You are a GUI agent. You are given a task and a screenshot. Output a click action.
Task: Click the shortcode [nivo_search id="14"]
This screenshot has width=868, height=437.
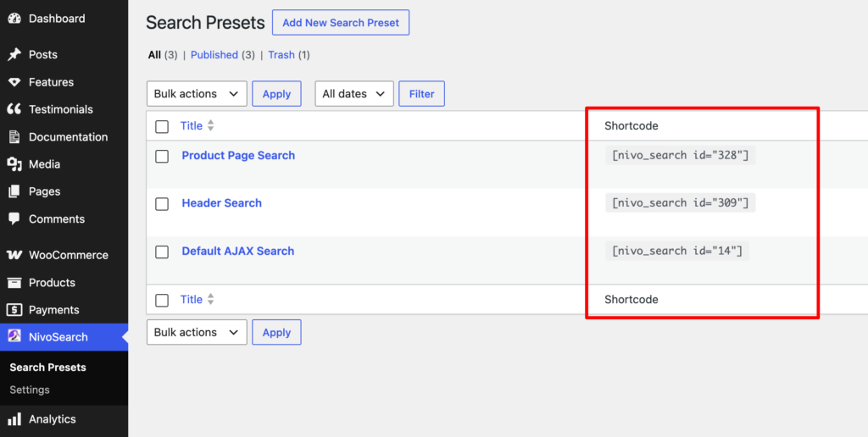(x=677, y=252)
